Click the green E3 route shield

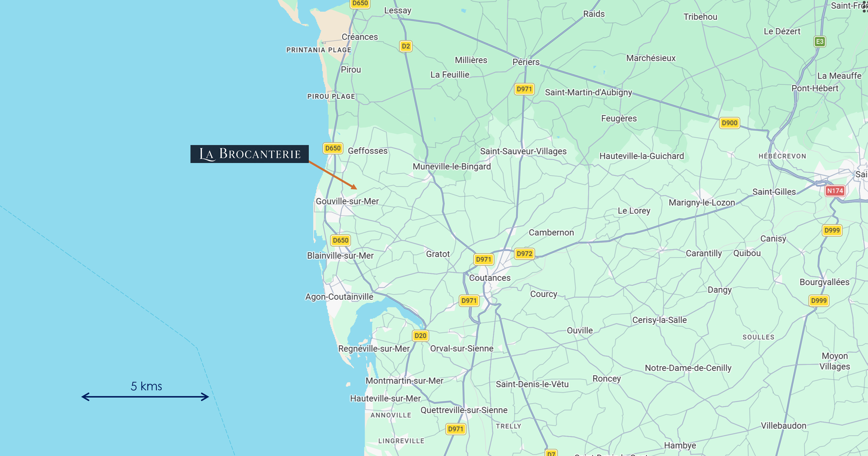pos(819,42)
